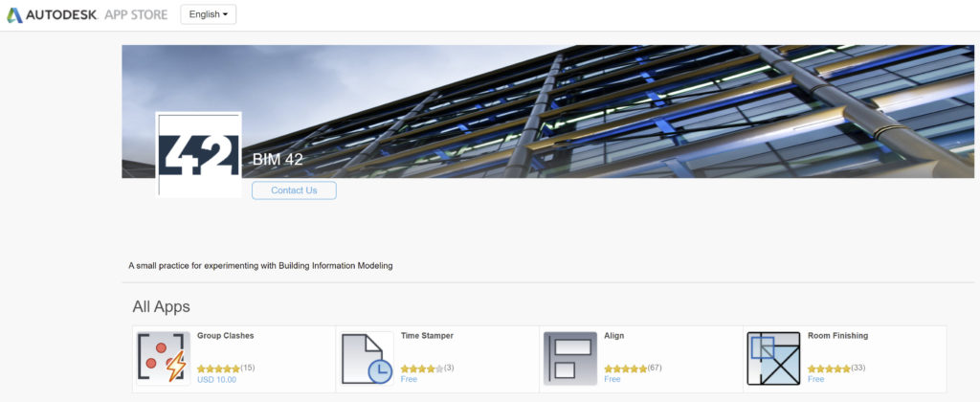Open the Group Clashes app icon
The height and width of the screenshot is (402, 980).
coord(163,358)
